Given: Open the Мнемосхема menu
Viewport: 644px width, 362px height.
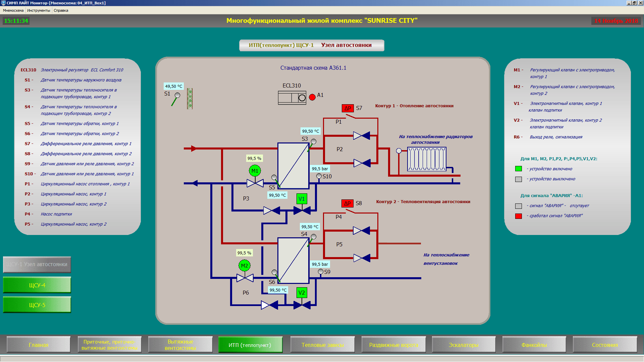Looking at the screenshot, I should point(13,10).
